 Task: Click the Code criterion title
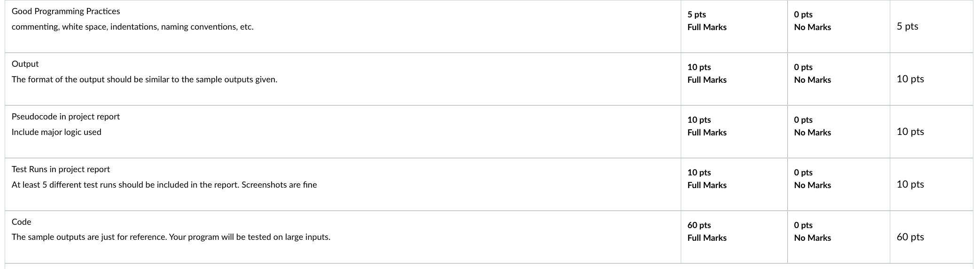click(x=21, y=222)
